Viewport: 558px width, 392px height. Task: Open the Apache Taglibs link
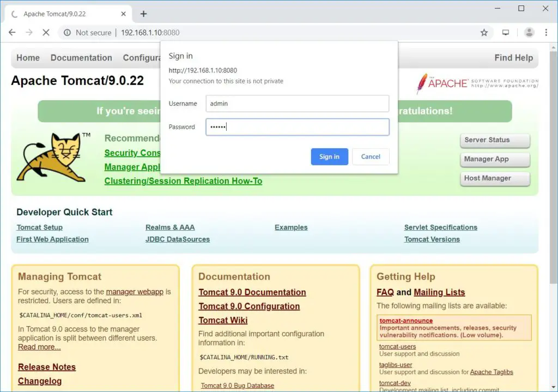[492, 372]
